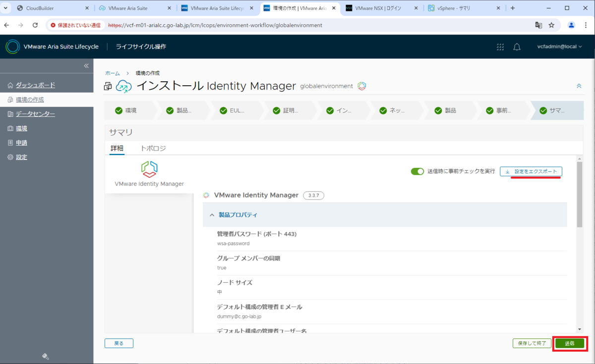Open the ダッシュボード sidebar item

35,85
